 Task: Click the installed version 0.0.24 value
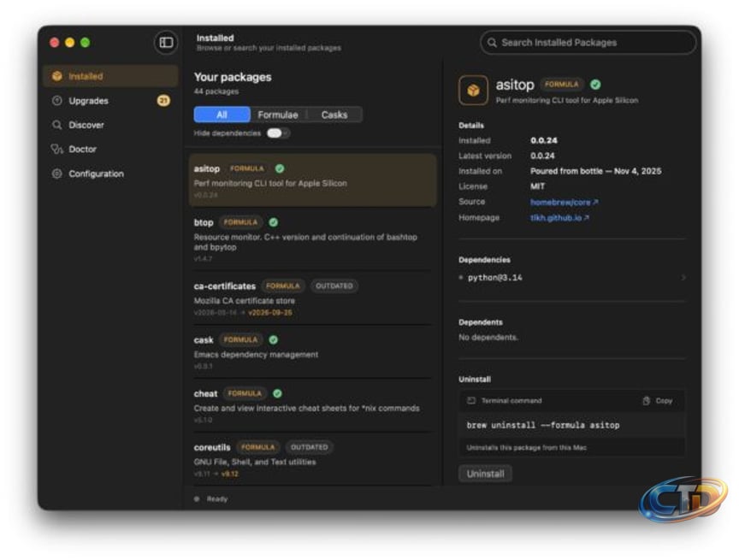tap(543, 140)
